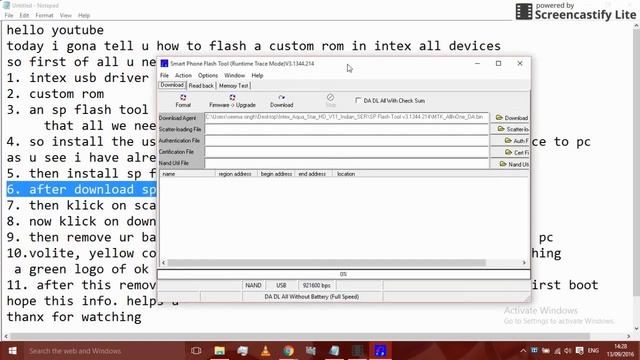This screenshot has height=360, width=640.
Task: Open the File menu in Flash Tool
Action: click(164, 76)
